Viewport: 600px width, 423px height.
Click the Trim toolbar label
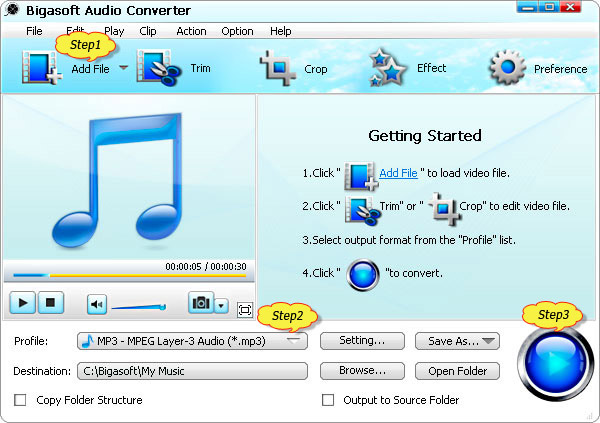point(201,68)
